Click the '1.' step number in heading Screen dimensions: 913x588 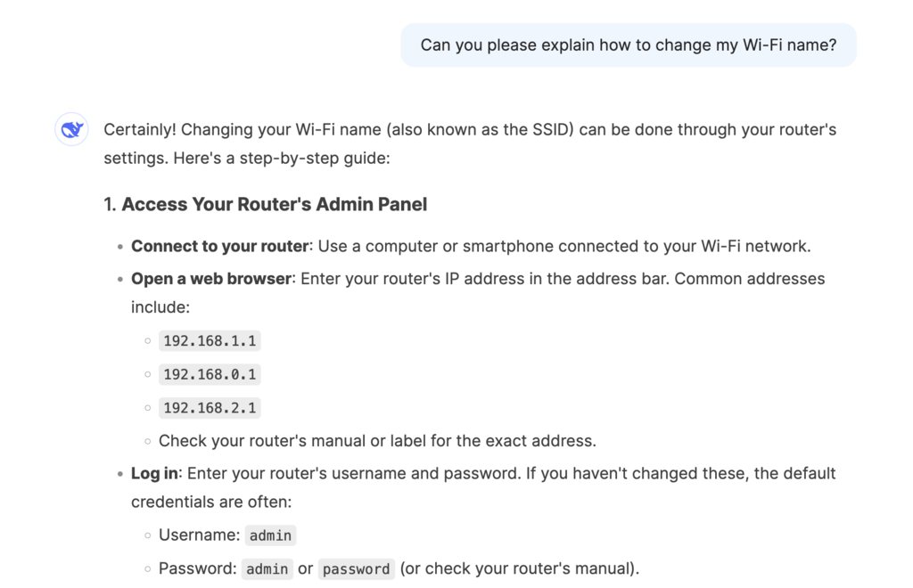(110, 204)
